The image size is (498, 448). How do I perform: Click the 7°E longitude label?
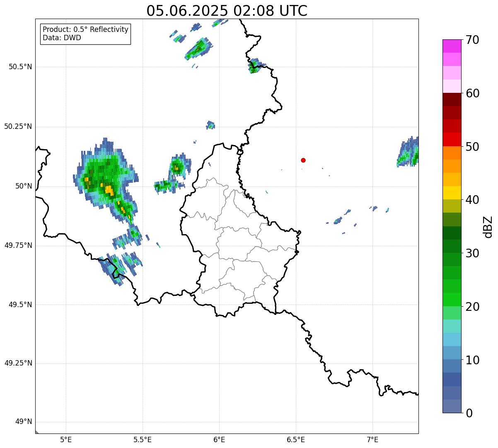point(372,439)
